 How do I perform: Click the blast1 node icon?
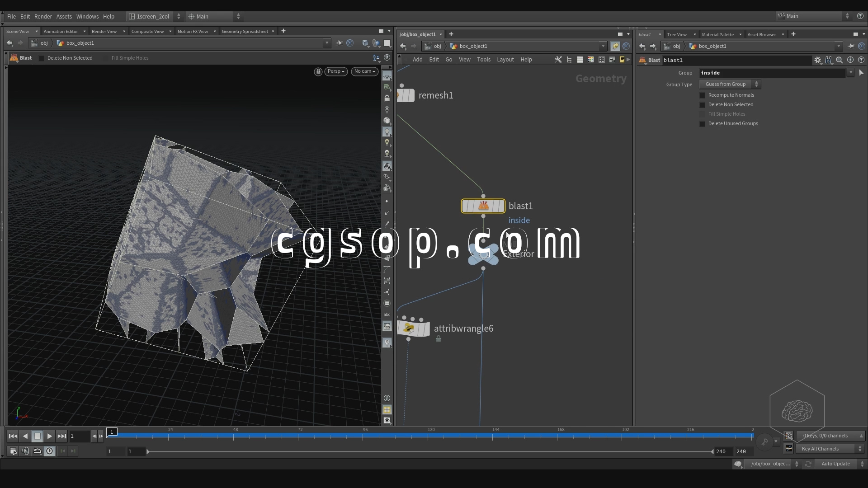coord(483,206)
